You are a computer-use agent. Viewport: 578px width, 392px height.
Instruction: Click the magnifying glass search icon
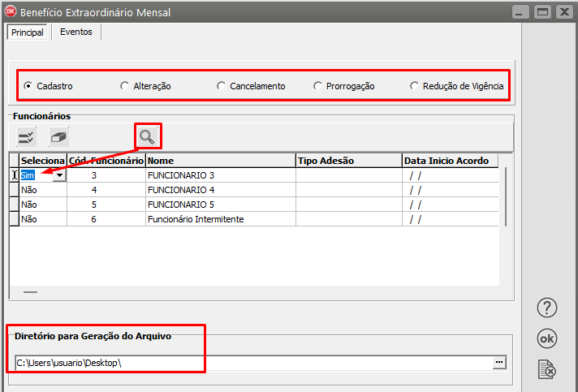point(147,136)
